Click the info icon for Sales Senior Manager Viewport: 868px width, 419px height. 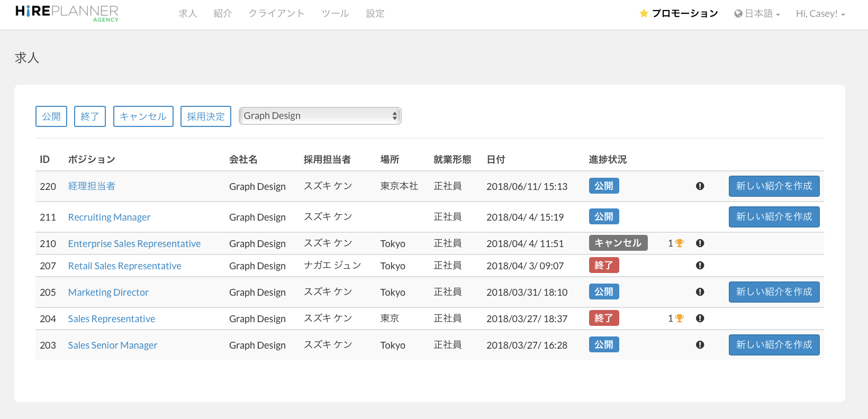(x=700, y=345)
